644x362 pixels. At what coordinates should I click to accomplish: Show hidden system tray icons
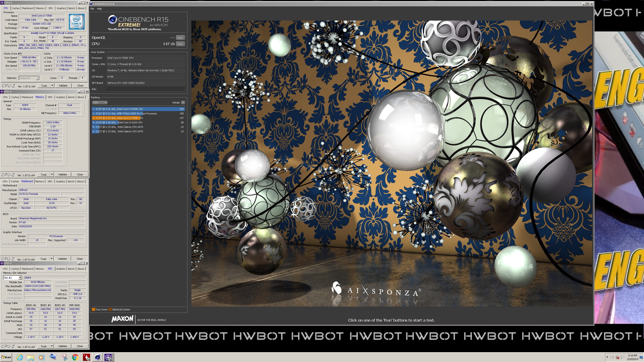607,357
